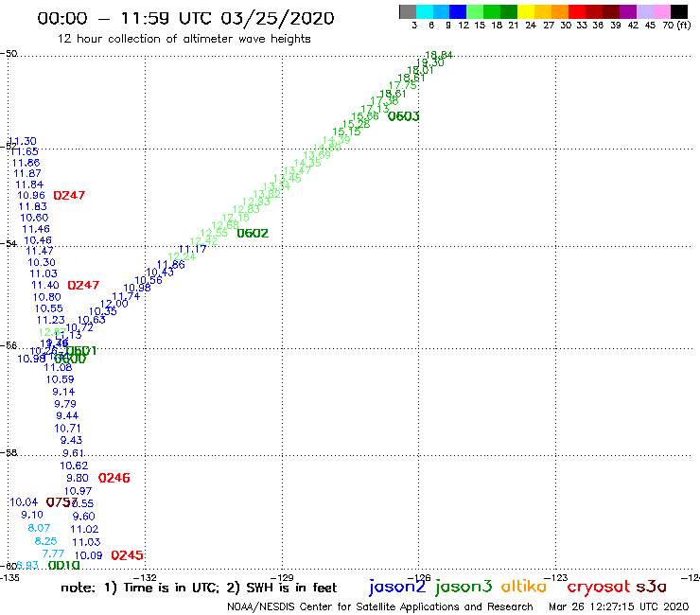Click the longitude axis label '-132'

(147, 577)
